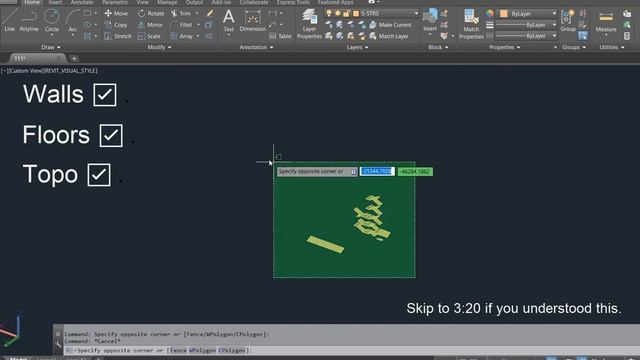
Task: Open the ByLayer object color dropdown
Action: 554,13
